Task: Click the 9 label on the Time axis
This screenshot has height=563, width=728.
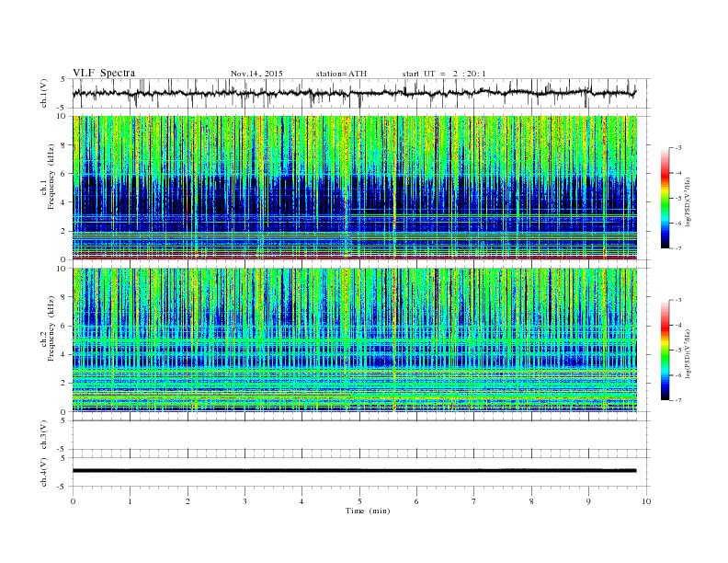Action: click(588, 501)
